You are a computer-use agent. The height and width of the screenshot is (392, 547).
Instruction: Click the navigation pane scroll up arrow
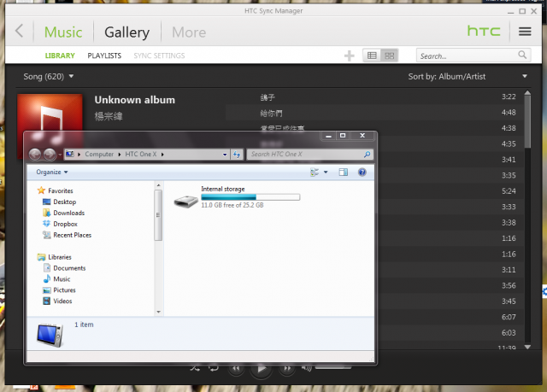tap(158, 185)
